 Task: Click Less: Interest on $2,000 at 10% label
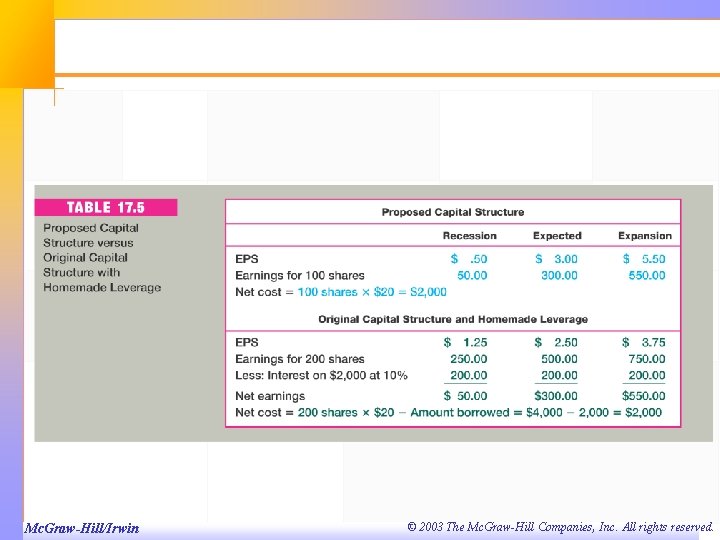321,376
